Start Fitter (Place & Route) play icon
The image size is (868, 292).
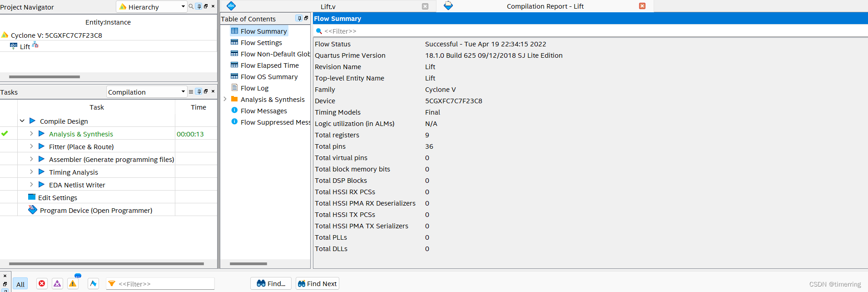pos(41,146)
